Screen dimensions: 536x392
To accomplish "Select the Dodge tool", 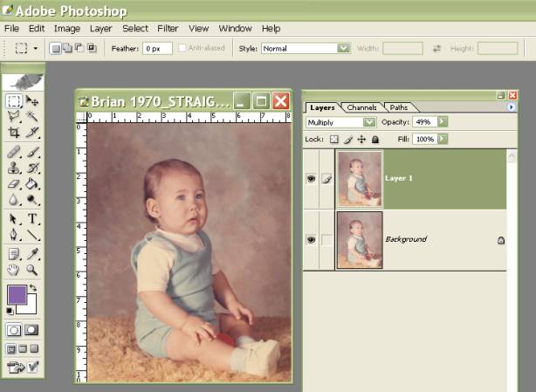I will coord(32,200).
